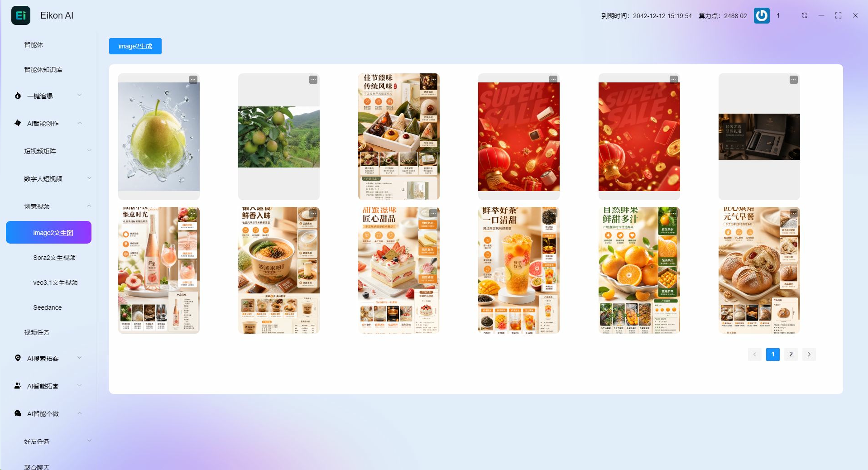Open the more menu on green pear image
The image size is (868, 470).
(x=193, y=80)
